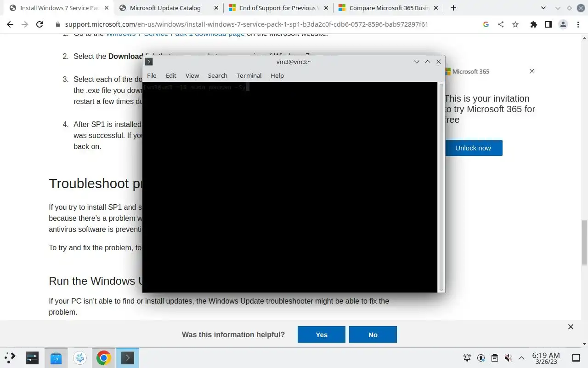588x368 pixels.
Task: Click 'Run the Windows U' heading
Action: tap(96, 281)
